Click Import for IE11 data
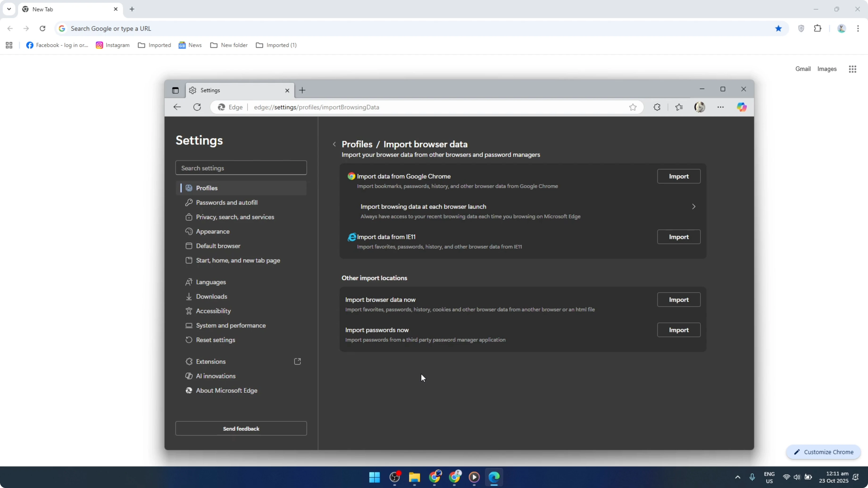 (679, 237)
